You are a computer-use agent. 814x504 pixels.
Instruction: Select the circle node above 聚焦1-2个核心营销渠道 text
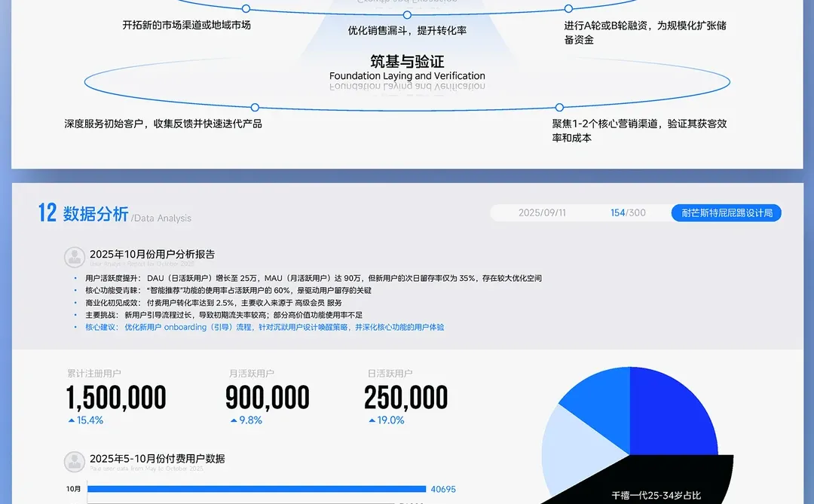pos(559,108)
